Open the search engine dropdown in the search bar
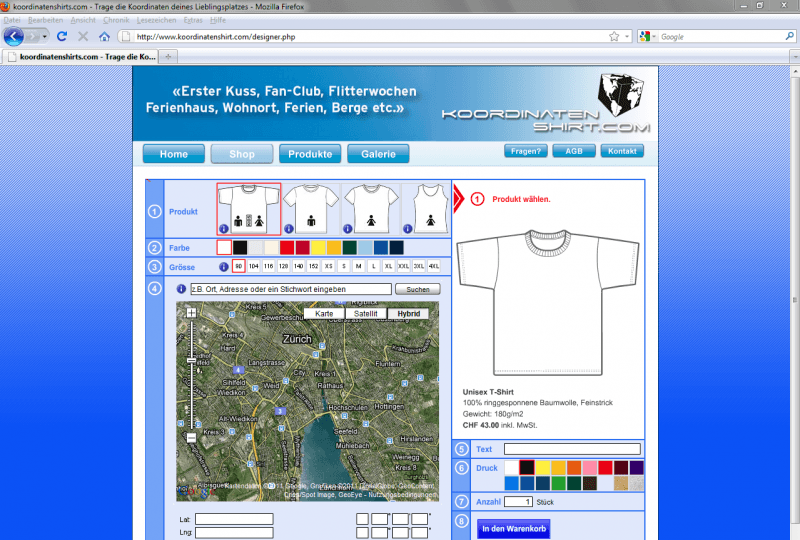 [649, 37]
